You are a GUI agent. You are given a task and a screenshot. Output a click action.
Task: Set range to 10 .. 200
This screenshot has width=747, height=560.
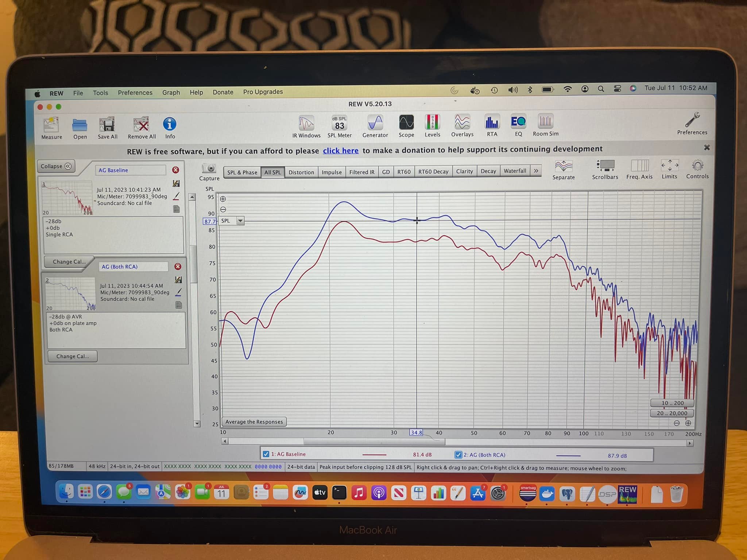click(x=672, y=403)
